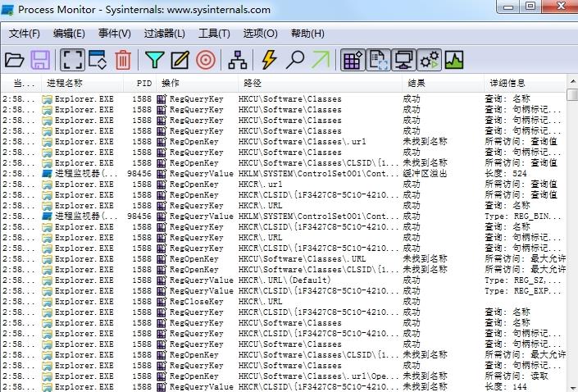Click the 结果 column header
Viewport: 578px width, 392px height.
pos(443,83)
